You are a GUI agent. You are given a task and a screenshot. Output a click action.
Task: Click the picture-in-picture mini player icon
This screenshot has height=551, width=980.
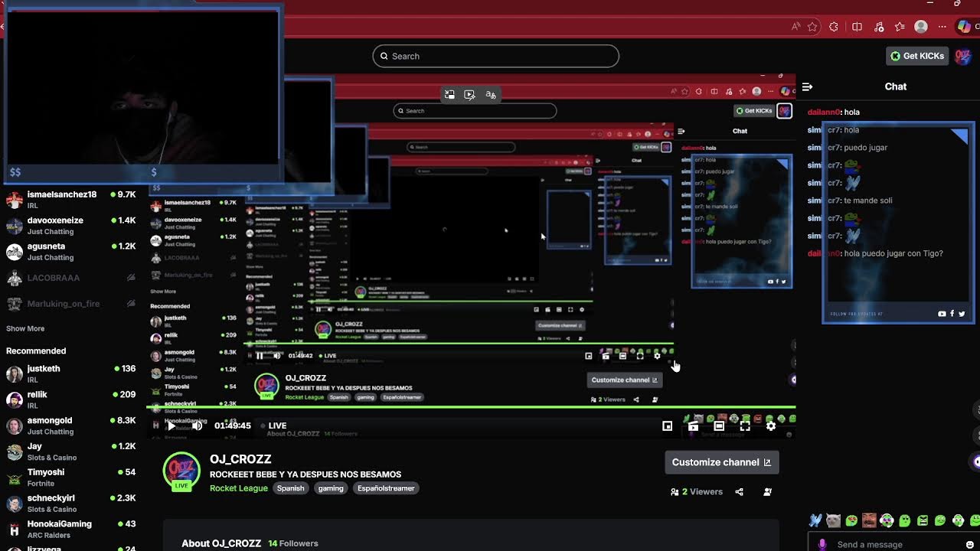point(668,425)
